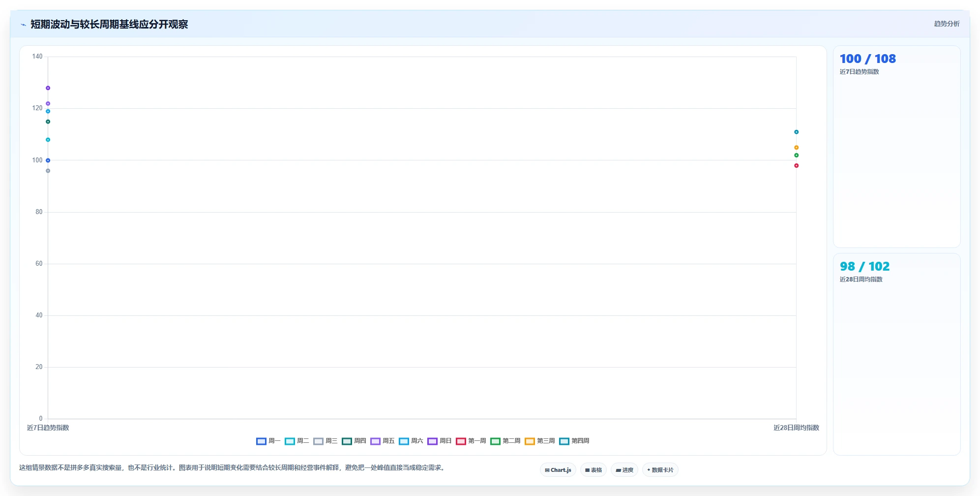
Task: Click the trend icon beside the panel title
Action: (23, 25)
